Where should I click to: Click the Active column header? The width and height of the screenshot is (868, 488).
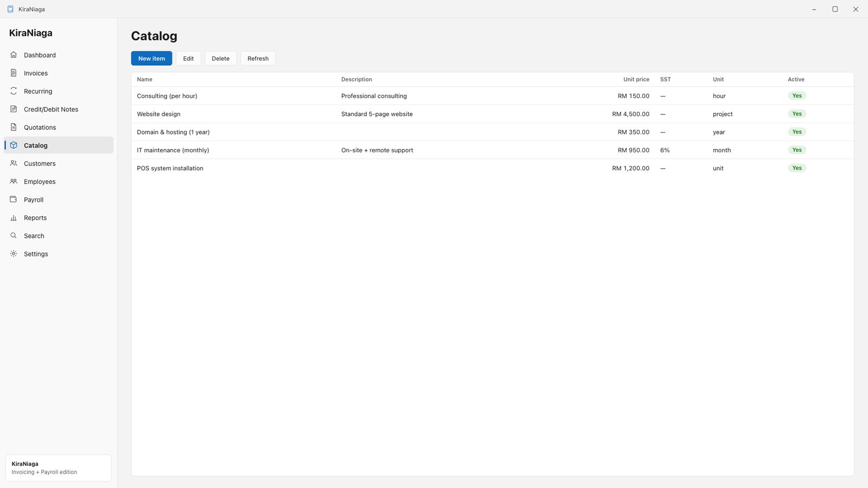796,79
